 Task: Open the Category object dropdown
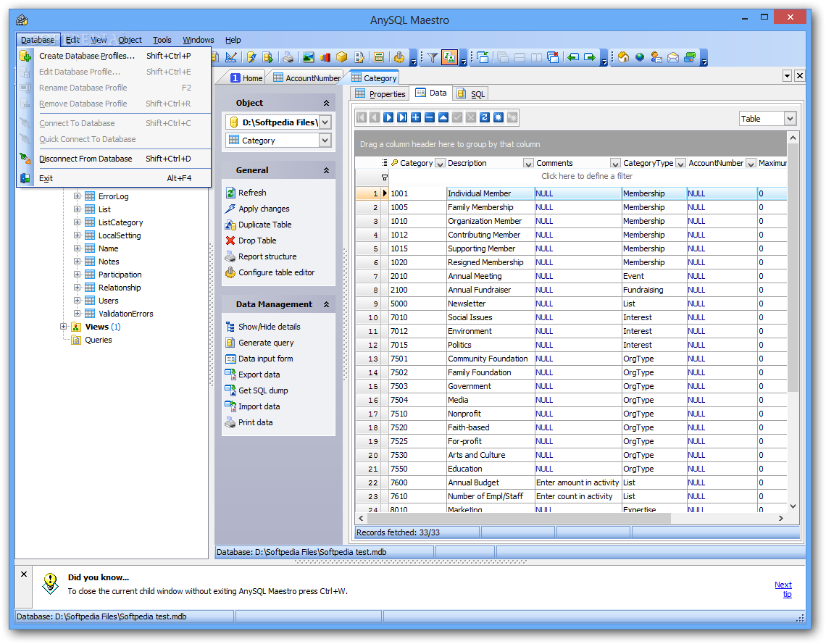325,140
